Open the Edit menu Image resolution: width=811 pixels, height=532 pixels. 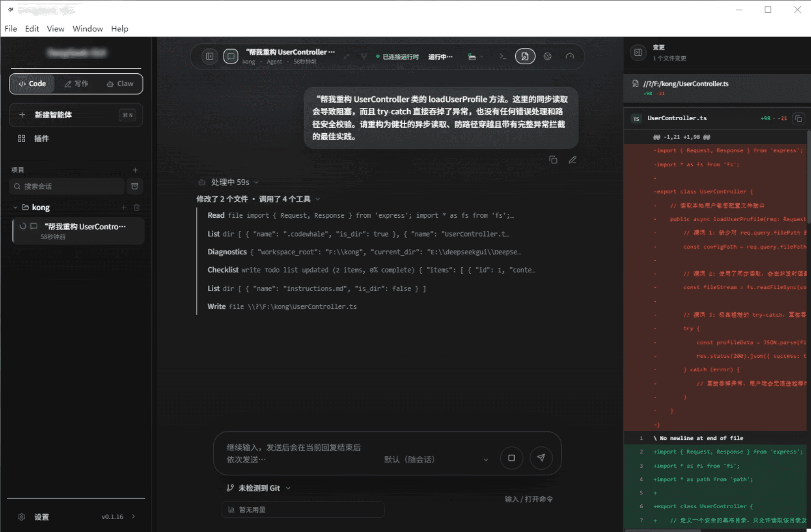[32, 29]
